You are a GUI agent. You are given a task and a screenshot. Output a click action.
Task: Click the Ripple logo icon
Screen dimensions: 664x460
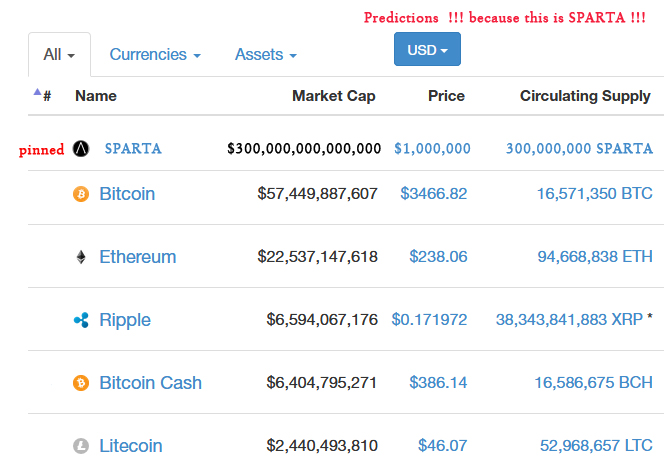pyautogui.click(x=81, y=320)
